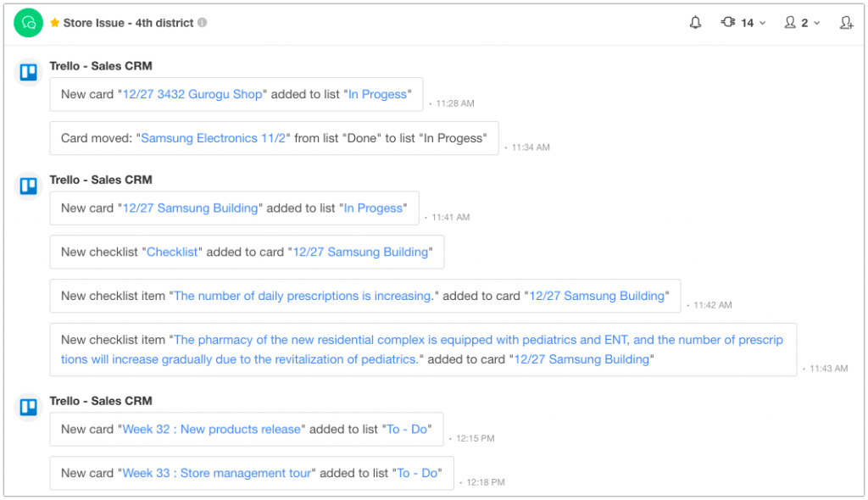Open Samsung Building link in 11:43 AM message
This screenshot has width=868, height=500.
tap(581, 359)
